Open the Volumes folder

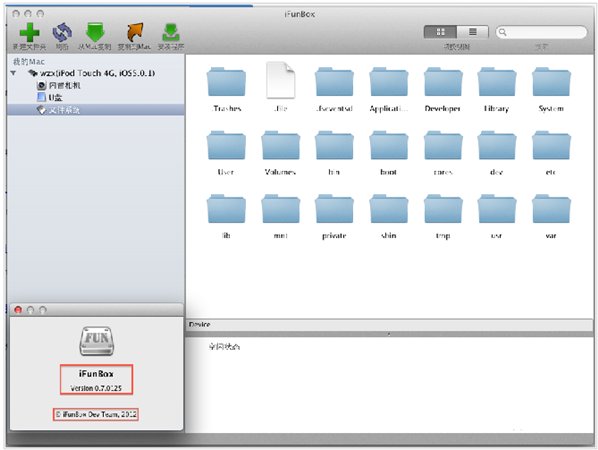(281, 145)
